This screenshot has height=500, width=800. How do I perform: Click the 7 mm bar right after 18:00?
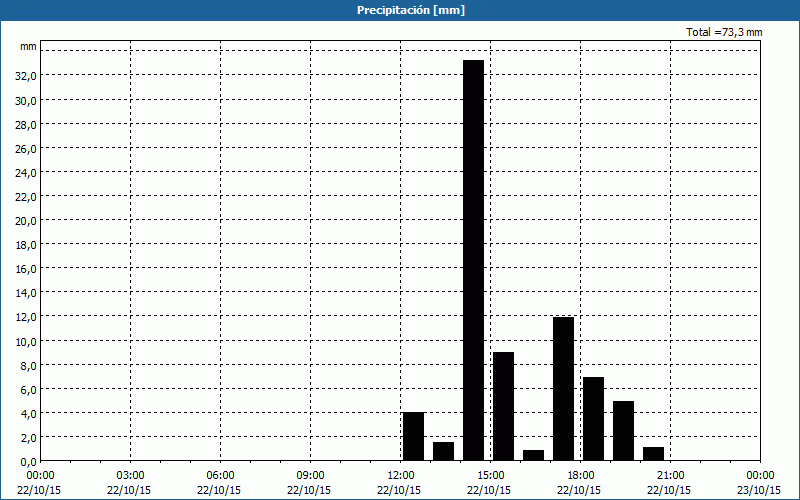(x=593, y=418)
